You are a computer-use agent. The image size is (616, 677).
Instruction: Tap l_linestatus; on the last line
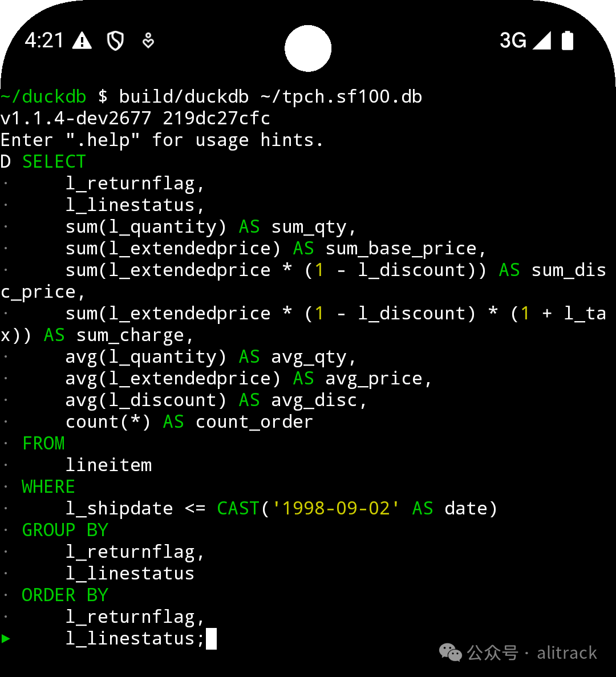(x=135, y=639)
